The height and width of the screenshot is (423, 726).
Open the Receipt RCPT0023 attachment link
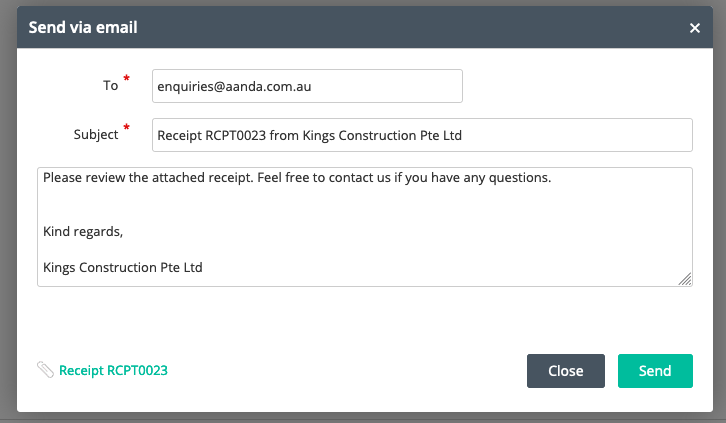point(113,370)
